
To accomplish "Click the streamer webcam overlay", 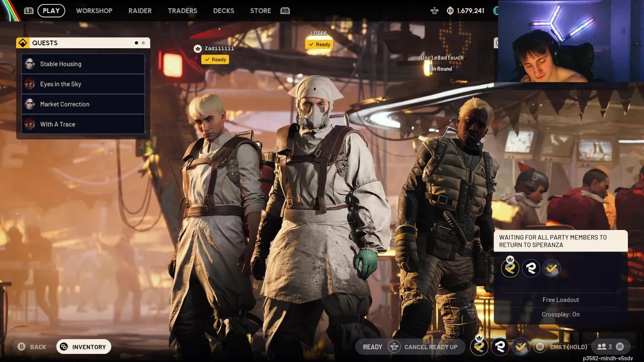I will [571, 41].
